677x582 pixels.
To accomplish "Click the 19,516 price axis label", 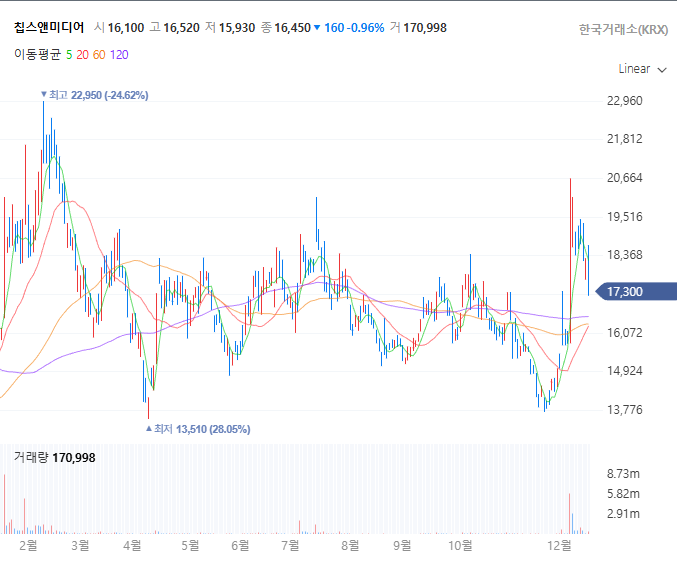I will point(625,217).
